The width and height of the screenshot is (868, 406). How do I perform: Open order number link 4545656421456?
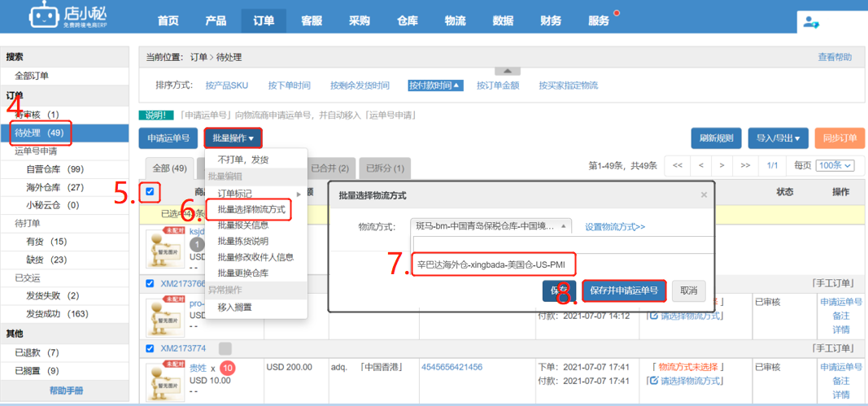tap(451, 367)
